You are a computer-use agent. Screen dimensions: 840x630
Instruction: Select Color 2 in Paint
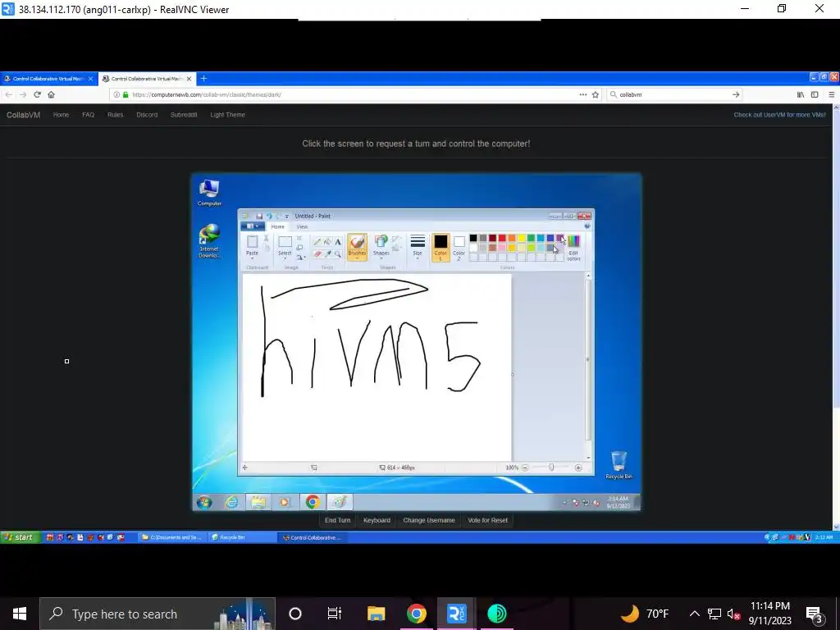coord(459,247)
